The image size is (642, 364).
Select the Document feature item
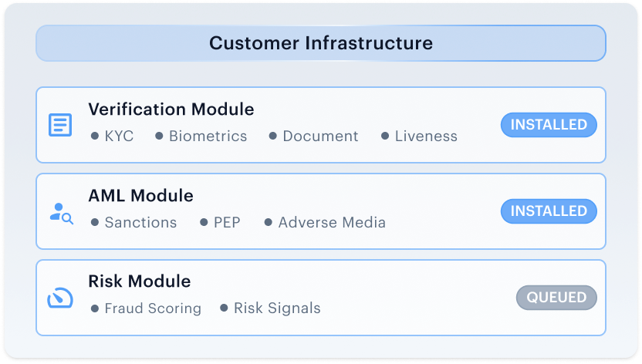(313, 136)
